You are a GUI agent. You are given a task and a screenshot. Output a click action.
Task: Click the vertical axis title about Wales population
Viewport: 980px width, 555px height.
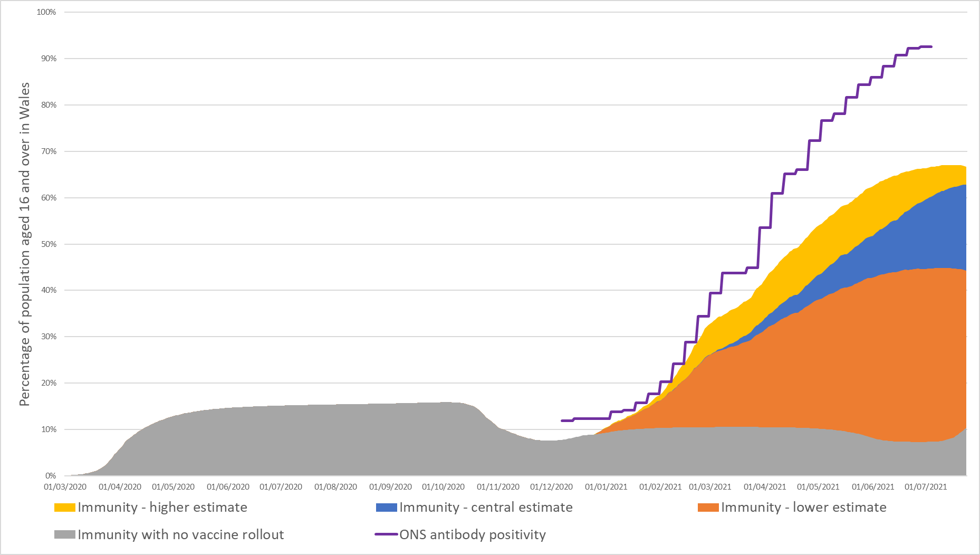(x=25, y=244)
